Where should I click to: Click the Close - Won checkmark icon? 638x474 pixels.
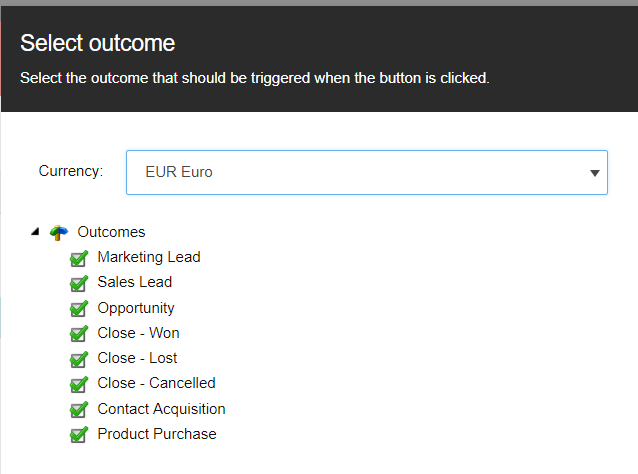(79, 334)
